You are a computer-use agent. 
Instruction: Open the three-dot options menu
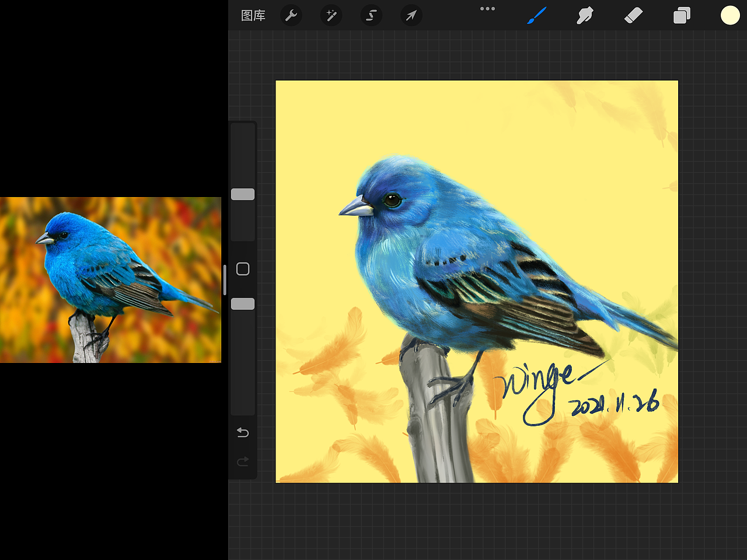click(x=488, y=9)
